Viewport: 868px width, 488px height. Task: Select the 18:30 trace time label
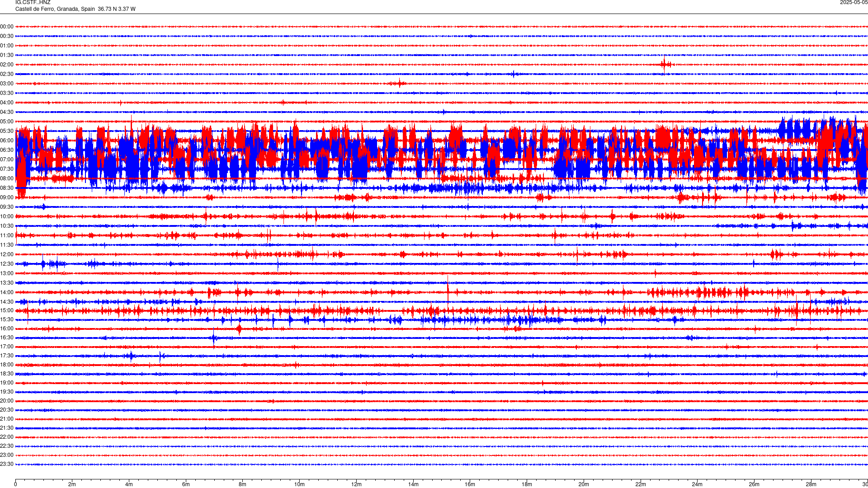tap(7, 374)
